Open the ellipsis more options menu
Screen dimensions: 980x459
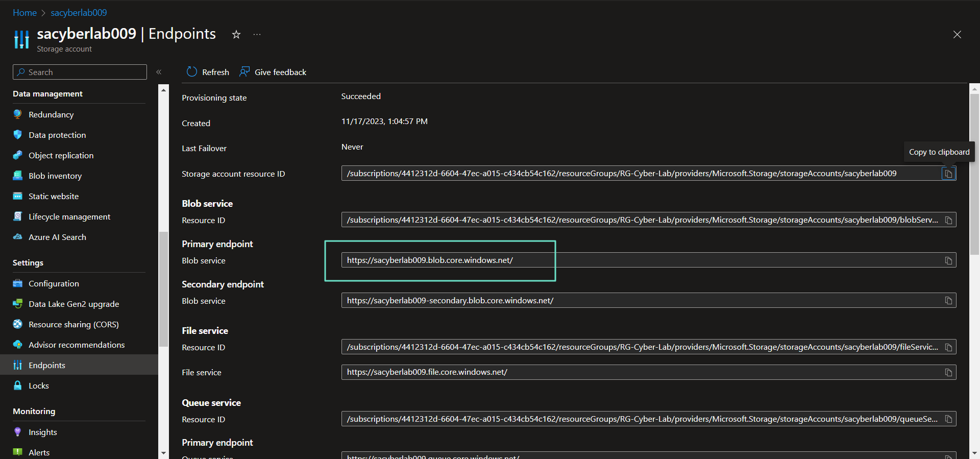point(257,35)
